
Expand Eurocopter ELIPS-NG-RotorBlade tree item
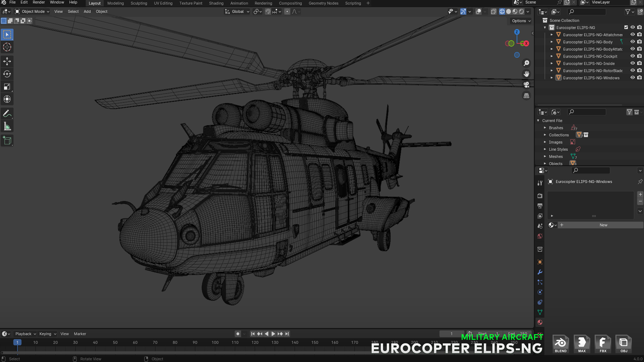coord(552,71)
